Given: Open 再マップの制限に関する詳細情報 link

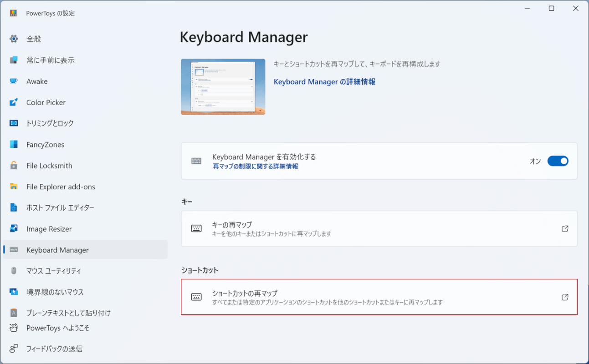Looking at the screenshot, I should pyautogui.click(x=256, y=167).
